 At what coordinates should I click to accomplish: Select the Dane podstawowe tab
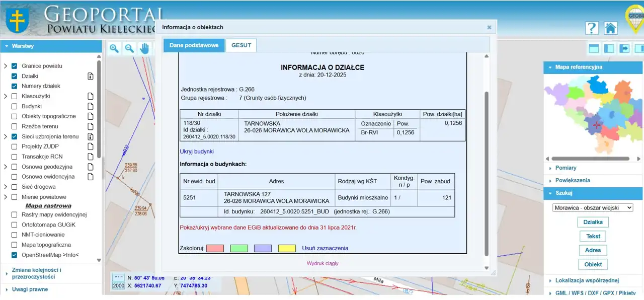[x=194, y=45]
